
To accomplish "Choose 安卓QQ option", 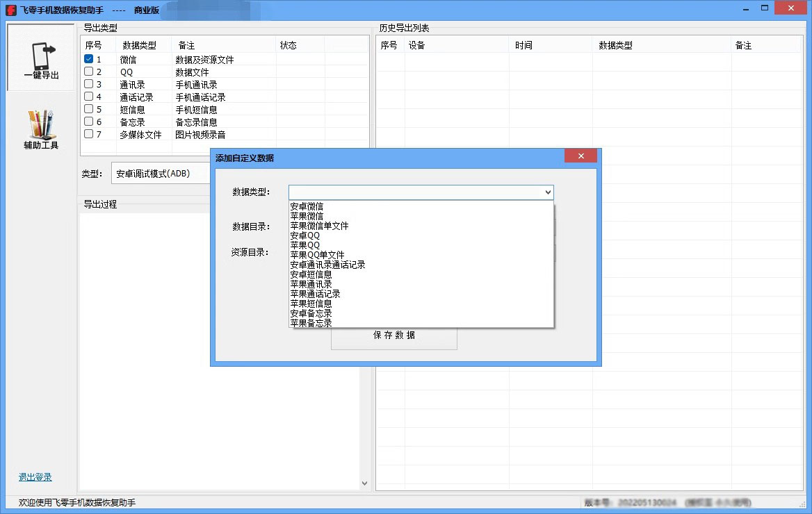I will [421, 235].
